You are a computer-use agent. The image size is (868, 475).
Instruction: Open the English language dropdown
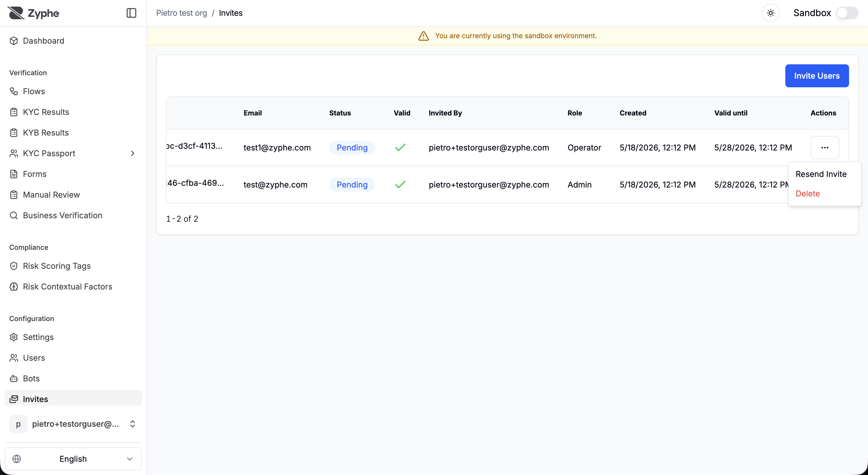pyautogui.click(x=73, y=459)
